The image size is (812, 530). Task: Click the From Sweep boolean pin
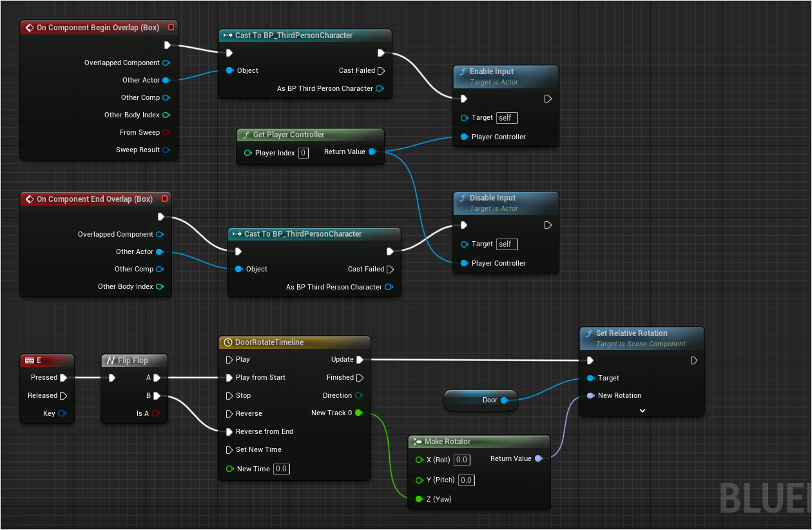tap(166, 133)
